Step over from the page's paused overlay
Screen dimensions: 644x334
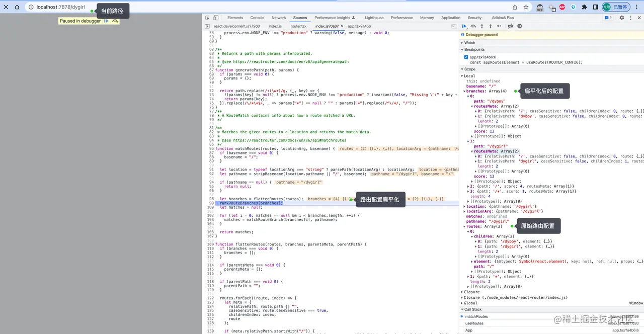[x=115, y=21]
